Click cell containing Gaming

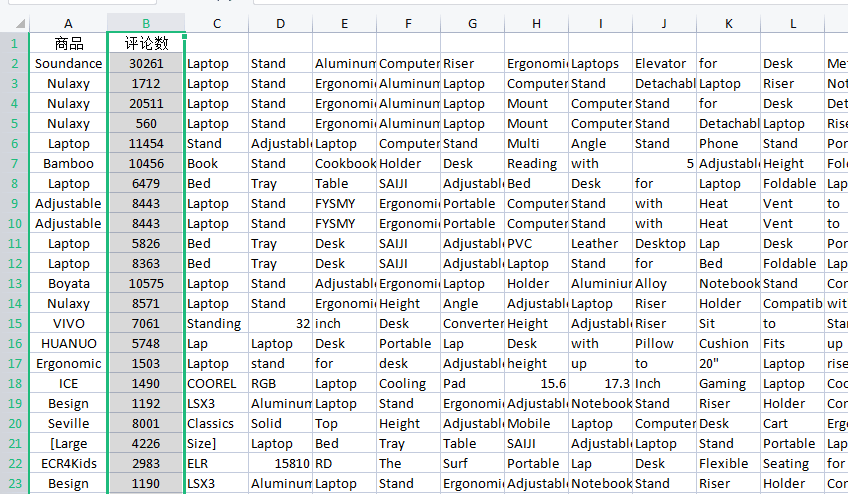click(x=728, y=384)
